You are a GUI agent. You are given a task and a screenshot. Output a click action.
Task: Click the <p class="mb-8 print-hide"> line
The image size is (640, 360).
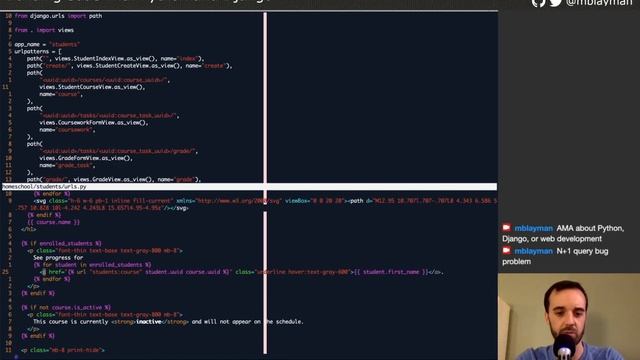(63, 350)
